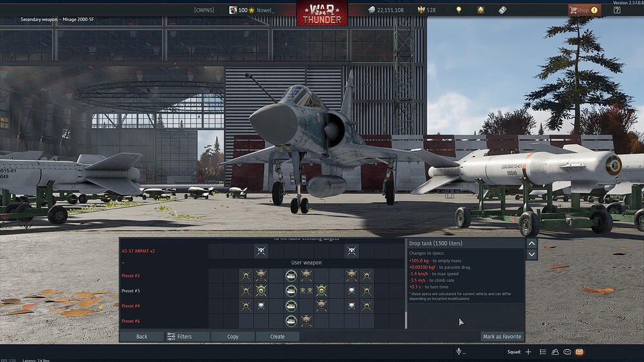Select the Preset #6 row label
Screen dimensions: 644x362
(131, 321)
